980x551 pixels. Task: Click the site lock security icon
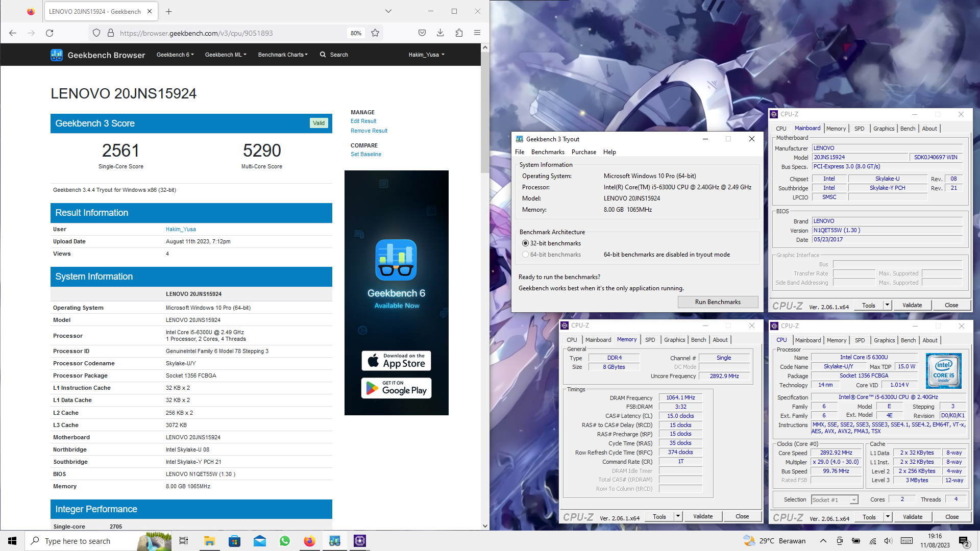tap(110, 33)
